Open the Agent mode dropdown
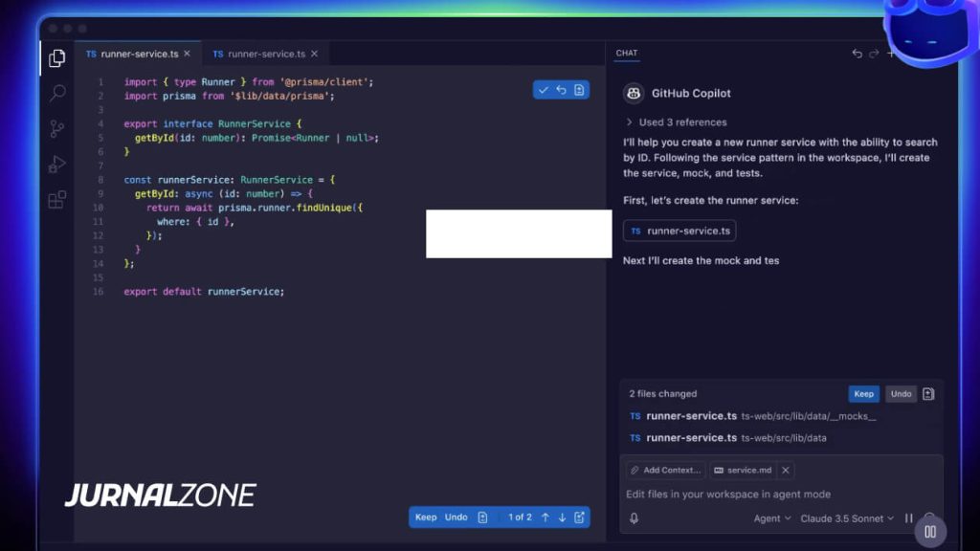 [771, 518]
